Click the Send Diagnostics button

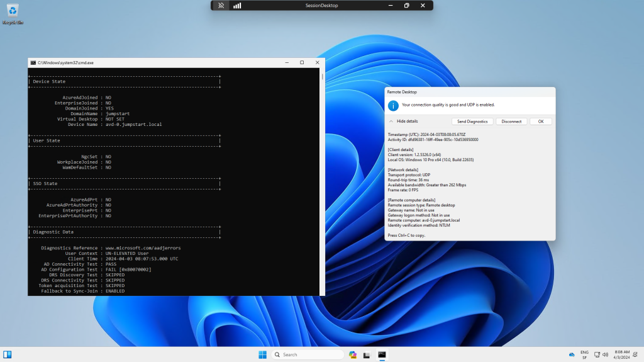[472, 122]
